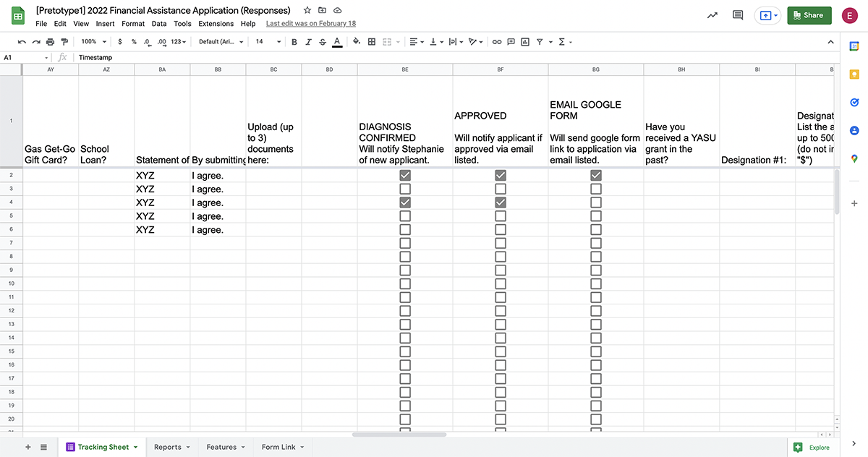This screenshot has width=868, height=457.
Task: Click the undo icon
Action: (22, 42)
